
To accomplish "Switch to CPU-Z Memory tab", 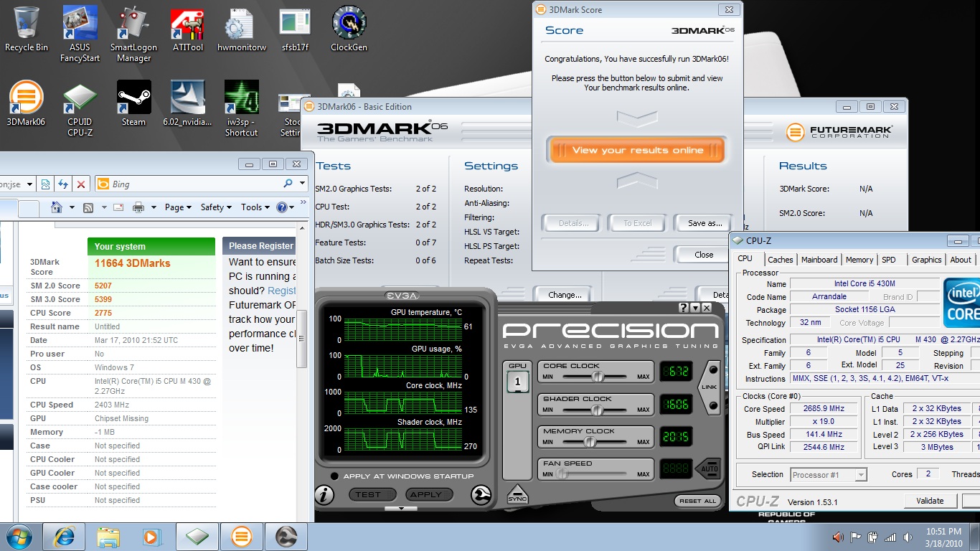I will pos(859,260).
